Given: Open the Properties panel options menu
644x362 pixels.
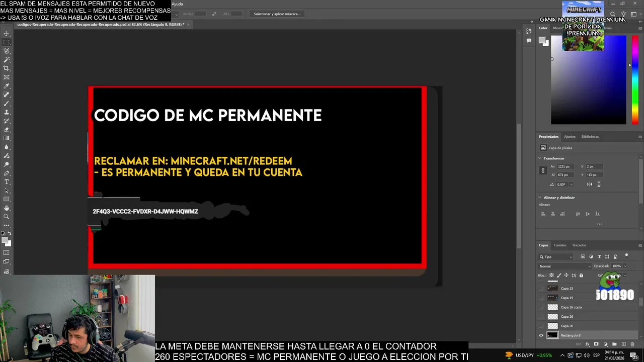Looking at the screenshot, I should coord(640,137).
